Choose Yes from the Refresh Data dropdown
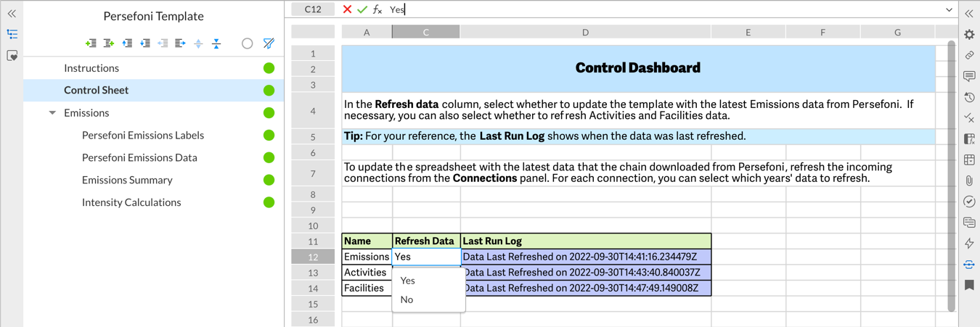The height and width of the screenshot is (327, 980). pyautogui.click(x=407, y=281)
